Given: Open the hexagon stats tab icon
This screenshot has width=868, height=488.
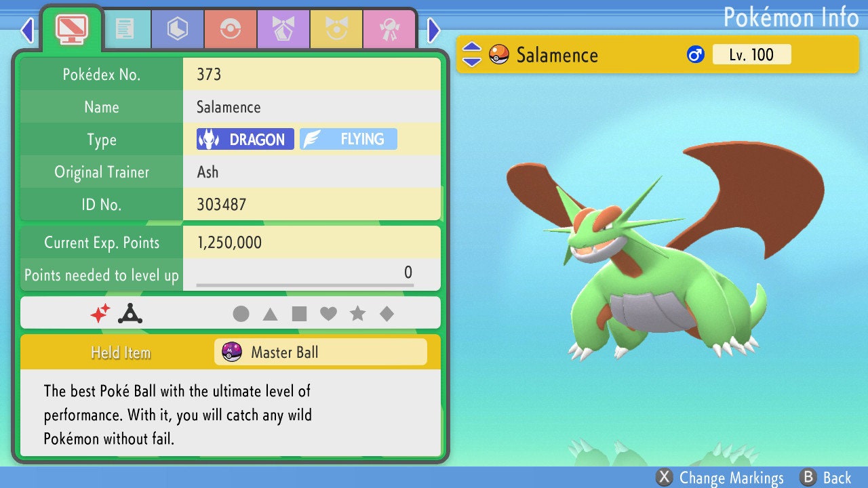Looking at the screenshot, I should [x=177, y=28].
